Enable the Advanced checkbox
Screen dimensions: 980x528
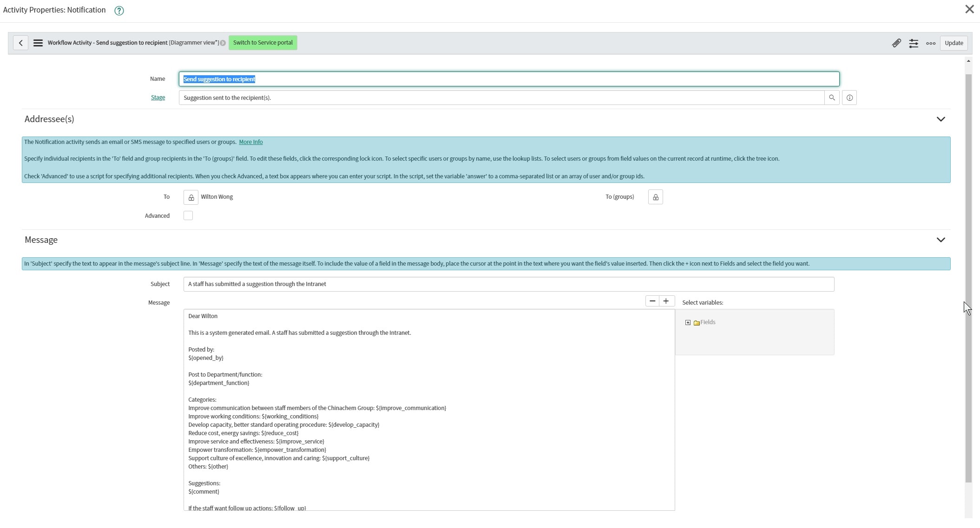coord(188,215)
